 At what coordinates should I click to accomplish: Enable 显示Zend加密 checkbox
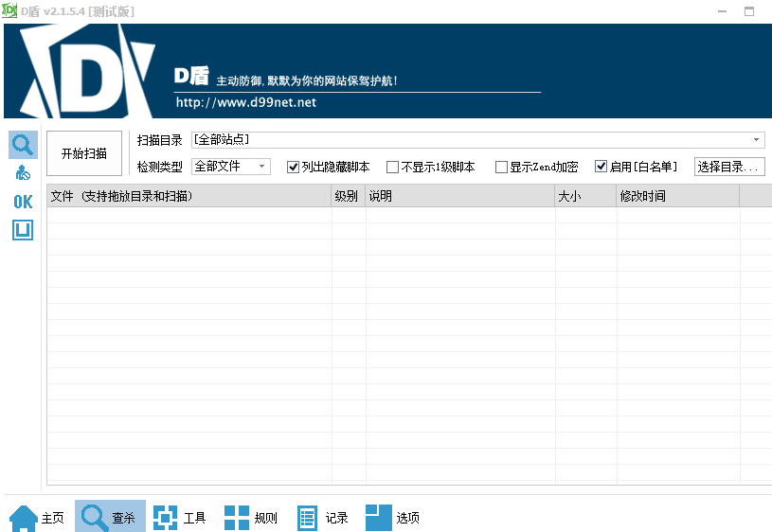501,168
